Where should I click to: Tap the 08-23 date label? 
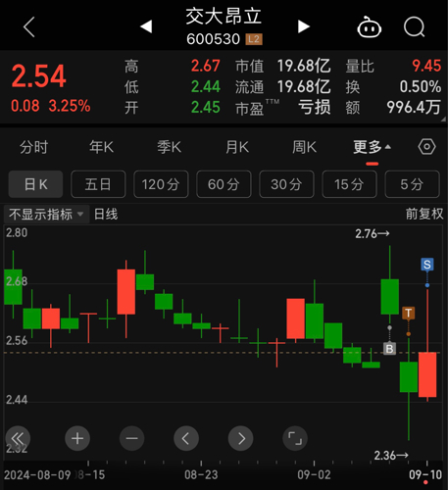click(x=201, y=475)
